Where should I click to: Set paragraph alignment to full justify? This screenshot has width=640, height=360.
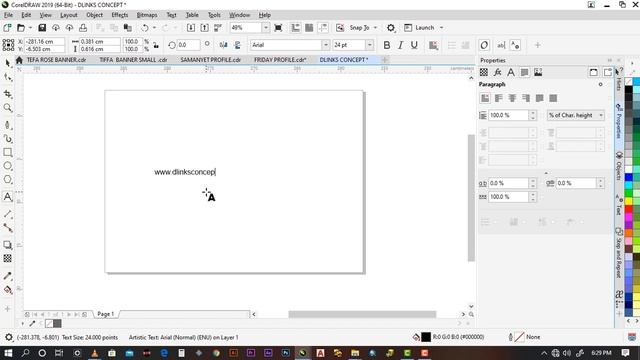[x=540, y=98]
